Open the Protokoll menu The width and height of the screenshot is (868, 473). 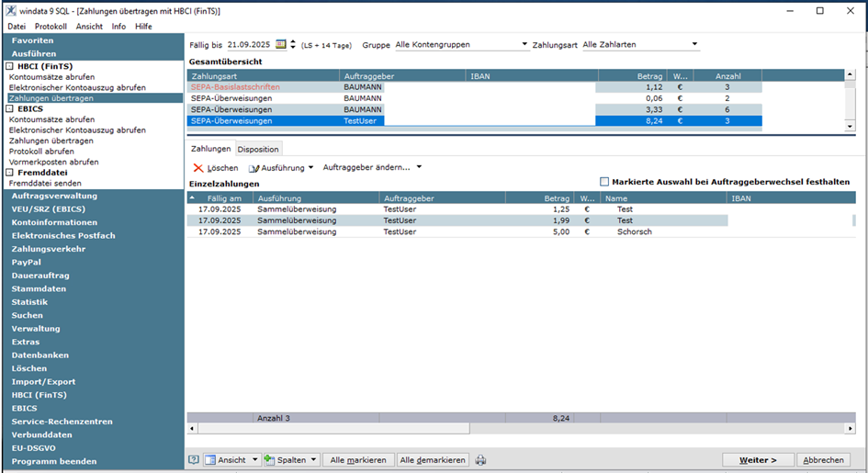pos(51,27)
